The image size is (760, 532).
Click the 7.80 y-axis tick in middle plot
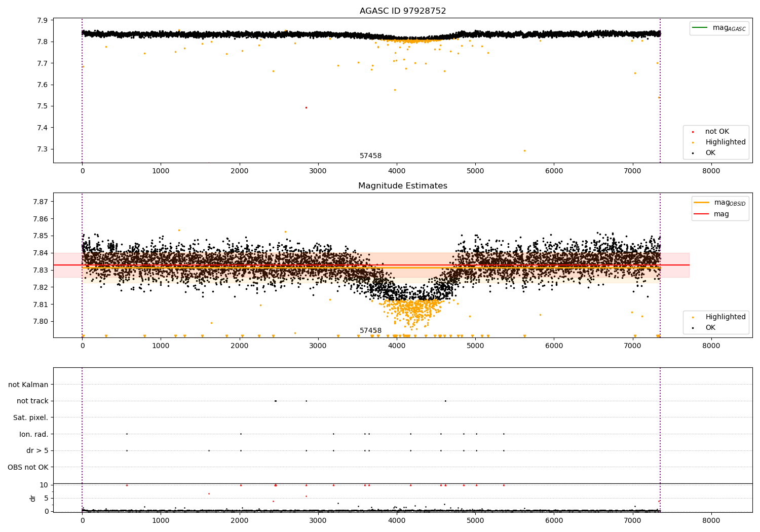(41, 321)
